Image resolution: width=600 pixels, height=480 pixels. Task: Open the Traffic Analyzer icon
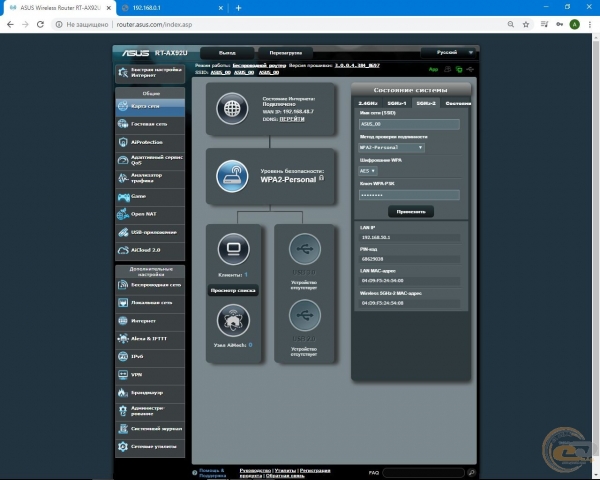[x=123, y=178]
